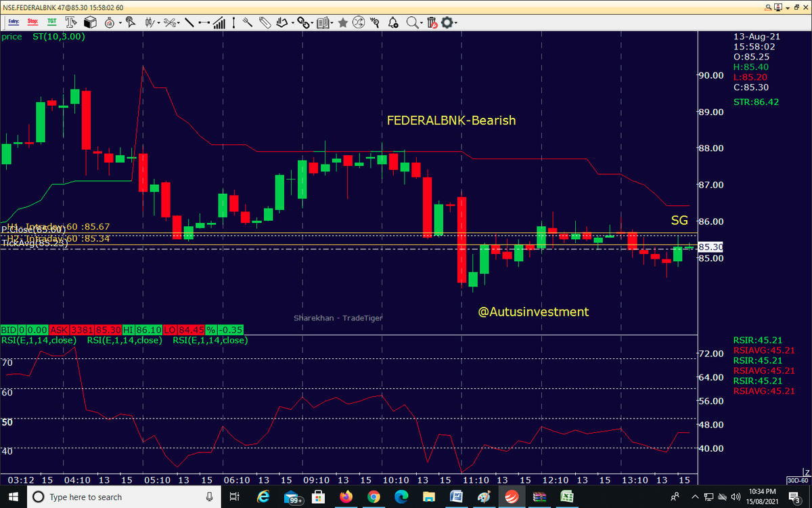The image size is (812, 508).
Task: Open dropdown arrow beside scissors icon
Action: point(179,23)
